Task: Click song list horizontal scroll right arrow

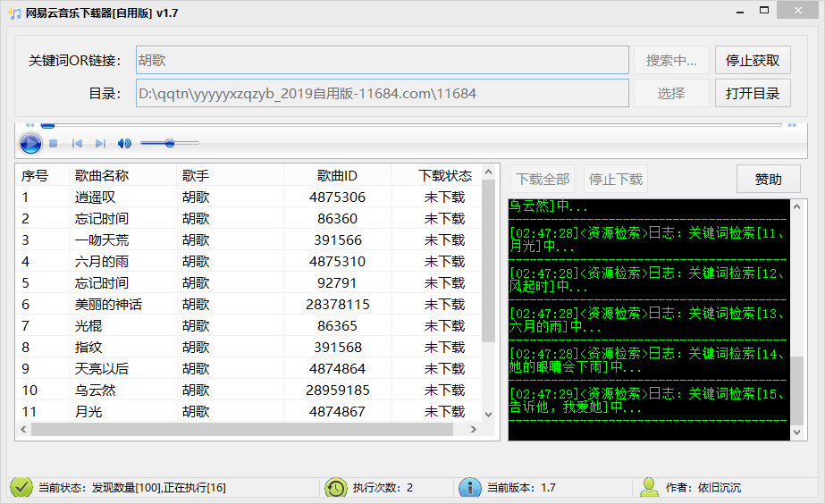Action: (x=474, y=429)
